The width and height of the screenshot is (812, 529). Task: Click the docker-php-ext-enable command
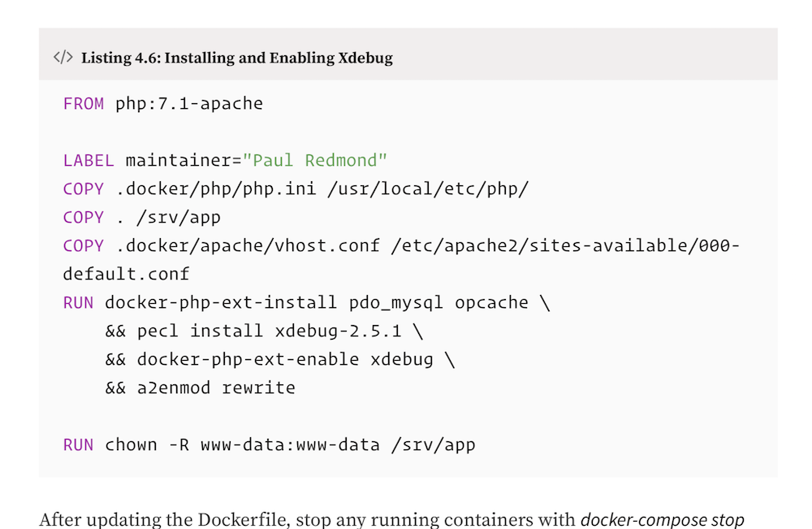[248, 360]
